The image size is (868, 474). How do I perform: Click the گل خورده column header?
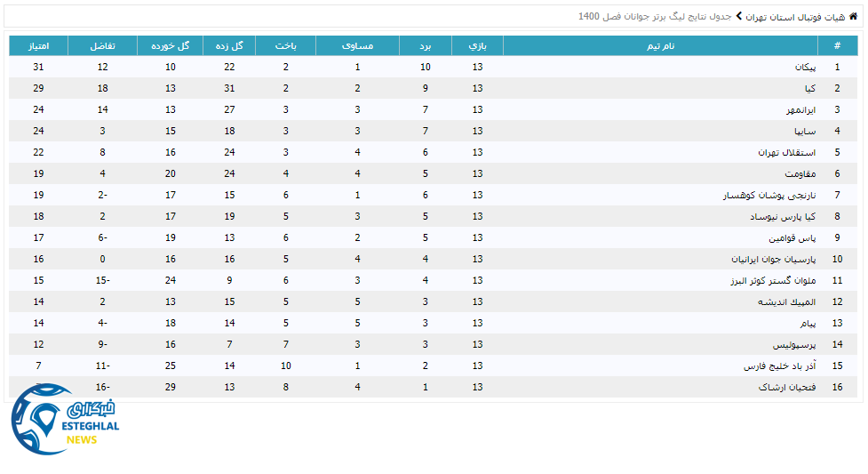[x=170, y=45]
